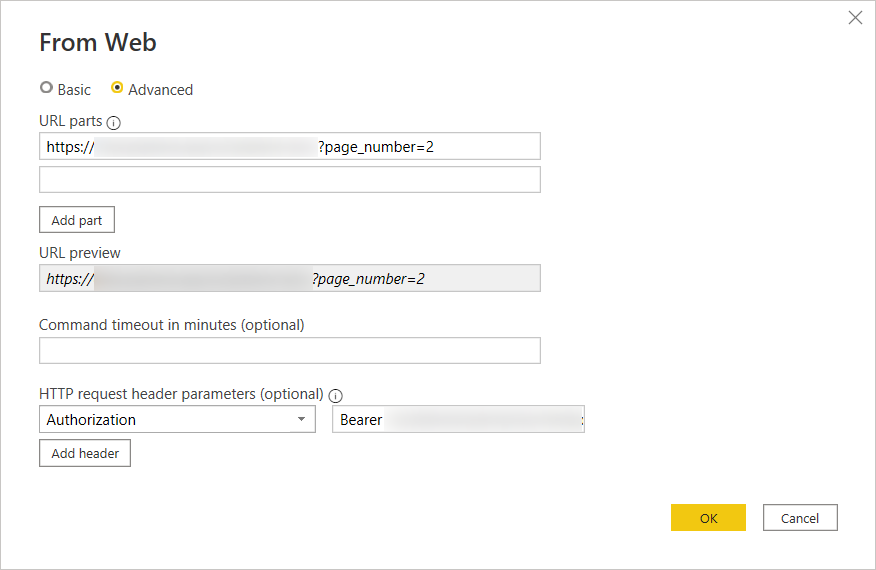The height and width of the screenshot is (570, 876).
Task: Click first URL part field with page_number=2
Action: click(289, 146)
